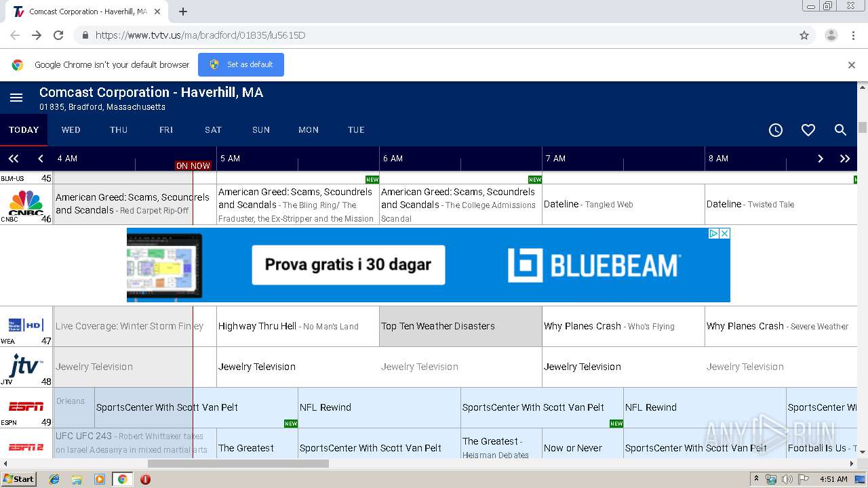Screen dimensions: 868x488
Task: Show hidden system tray icons
Action: tap(756, 479)
